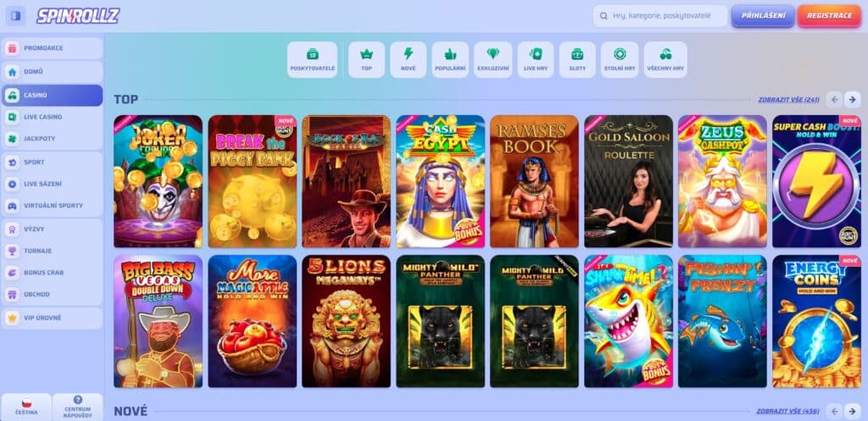The width and height of the screenshot is (868, 421).
Task: Select the Stolní hry chip category
Action: (x=620, y=60)
